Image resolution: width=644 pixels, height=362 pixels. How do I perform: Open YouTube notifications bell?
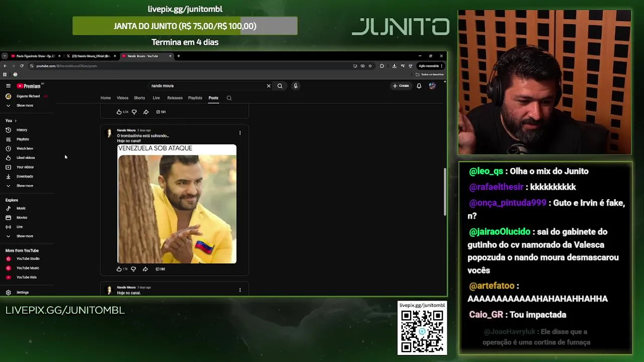coord(419,86)
